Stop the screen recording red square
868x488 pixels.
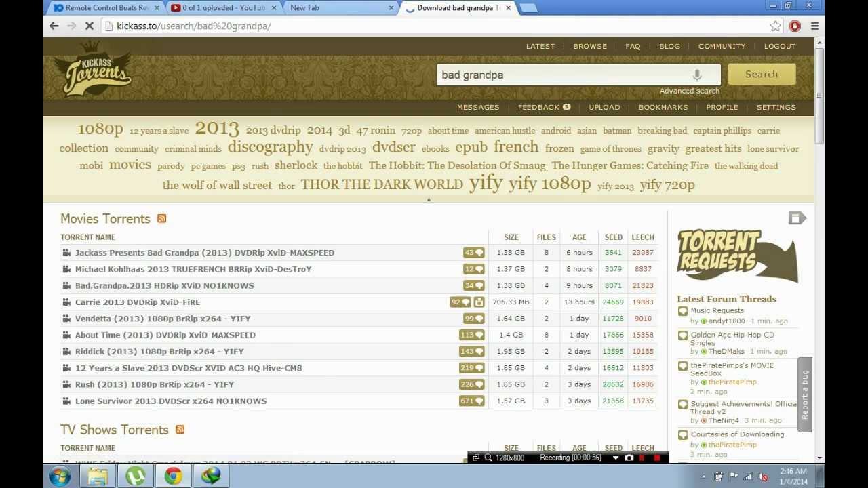point(656,458)
